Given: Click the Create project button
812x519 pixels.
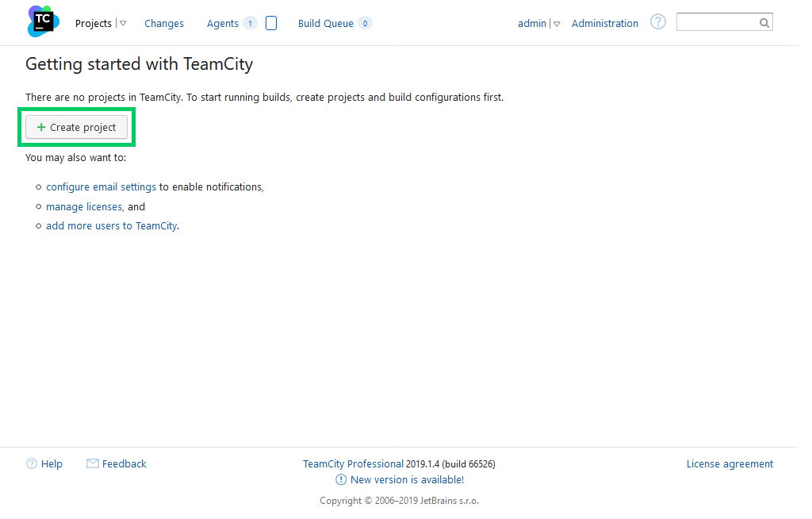Looking at the screenshot, I should click(x=78, y=129).
